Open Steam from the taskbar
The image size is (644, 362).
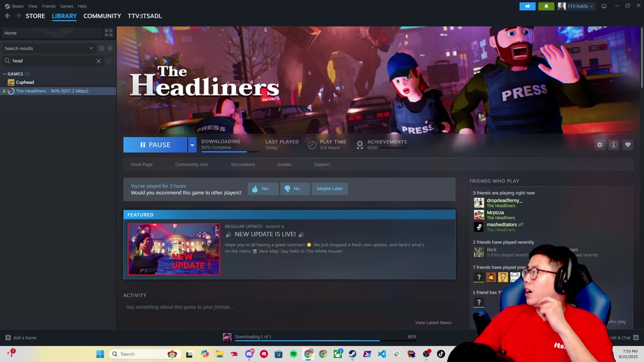pyautogui.click(x=352, y=354)
